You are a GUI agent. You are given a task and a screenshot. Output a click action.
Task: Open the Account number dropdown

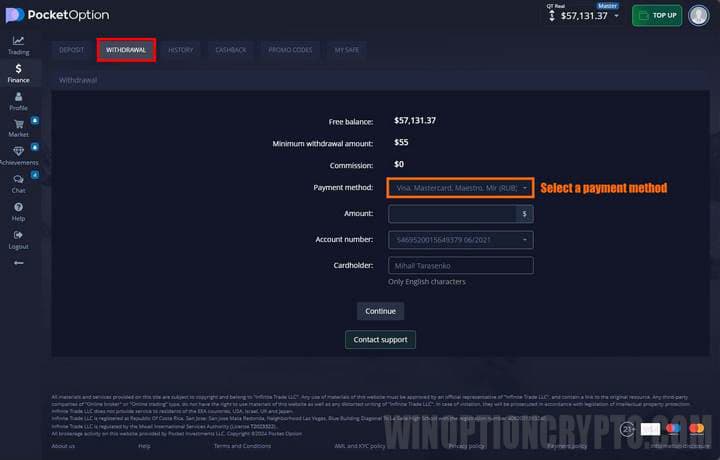460,239
